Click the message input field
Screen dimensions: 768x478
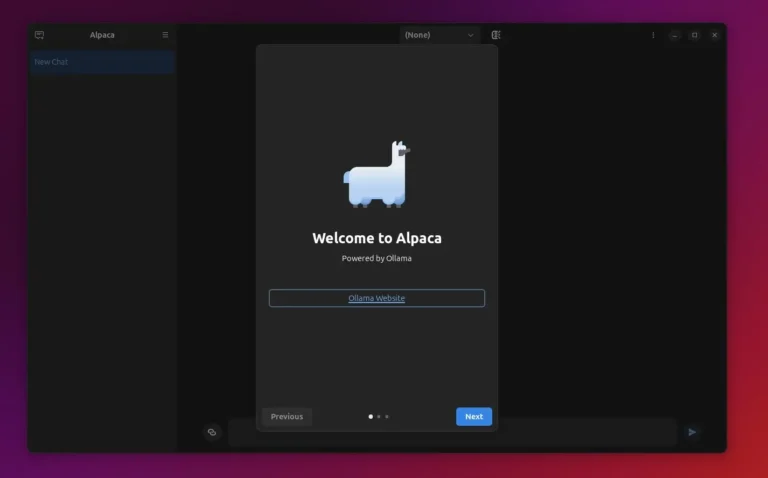pos(590,432)
